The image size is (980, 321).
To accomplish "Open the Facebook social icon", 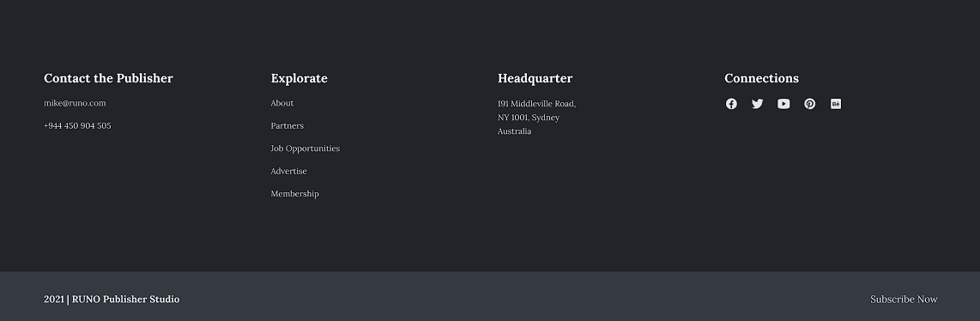I will click(x=730, y=104).
